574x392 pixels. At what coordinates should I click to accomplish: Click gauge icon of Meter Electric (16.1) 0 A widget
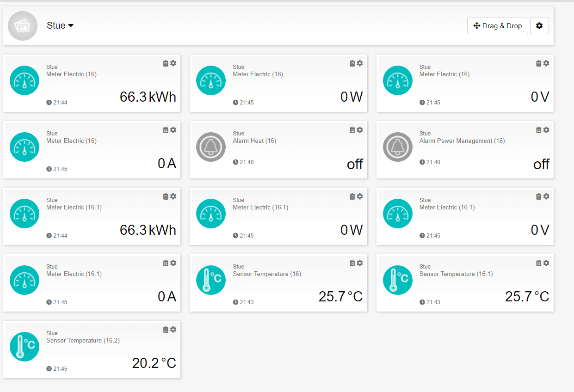(x=25, y=280)
